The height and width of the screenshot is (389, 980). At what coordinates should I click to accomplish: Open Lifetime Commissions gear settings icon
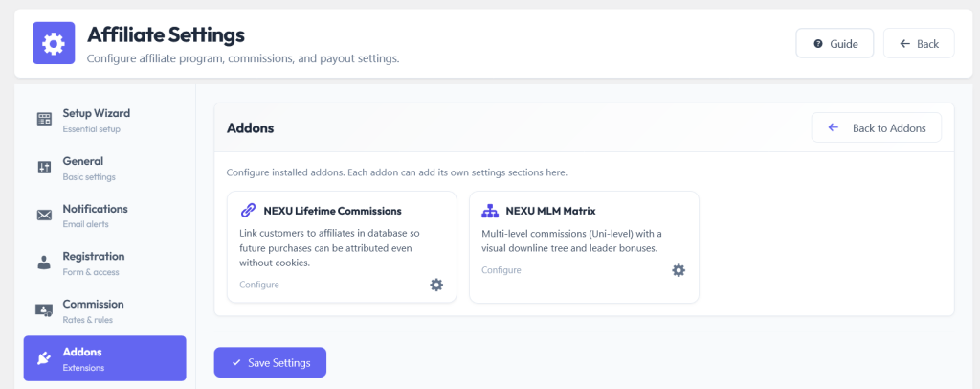[436, 285]
